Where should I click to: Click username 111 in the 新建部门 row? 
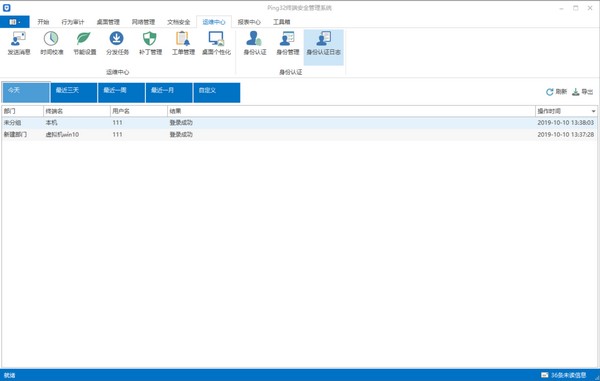[117, 135]
